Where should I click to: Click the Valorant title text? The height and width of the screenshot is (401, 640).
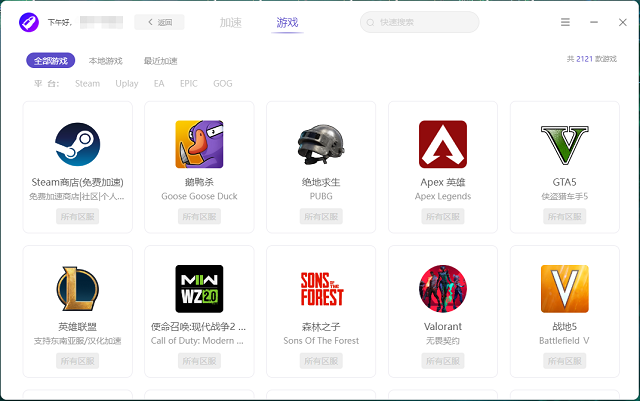[x=443, y=327]
